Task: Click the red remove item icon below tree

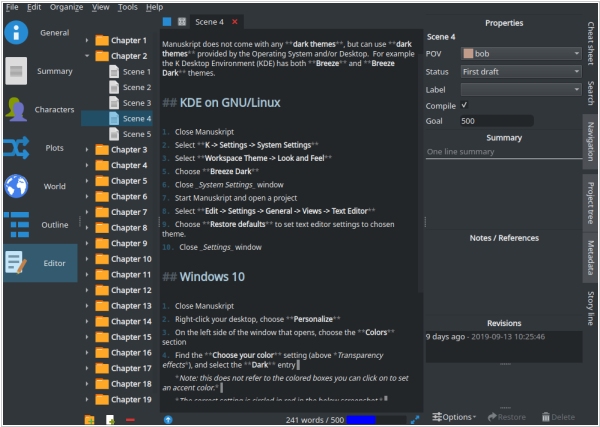Action: tap(131, 419)
